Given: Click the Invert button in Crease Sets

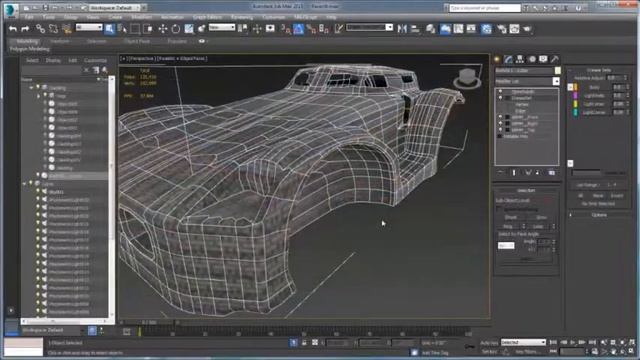Looking at the screenshot, I should click(x=617, y=196).
